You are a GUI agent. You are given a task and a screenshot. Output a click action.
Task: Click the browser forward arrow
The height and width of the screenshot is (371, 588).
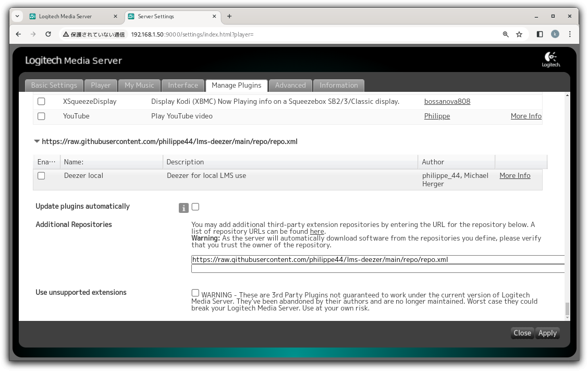(33, 34)
